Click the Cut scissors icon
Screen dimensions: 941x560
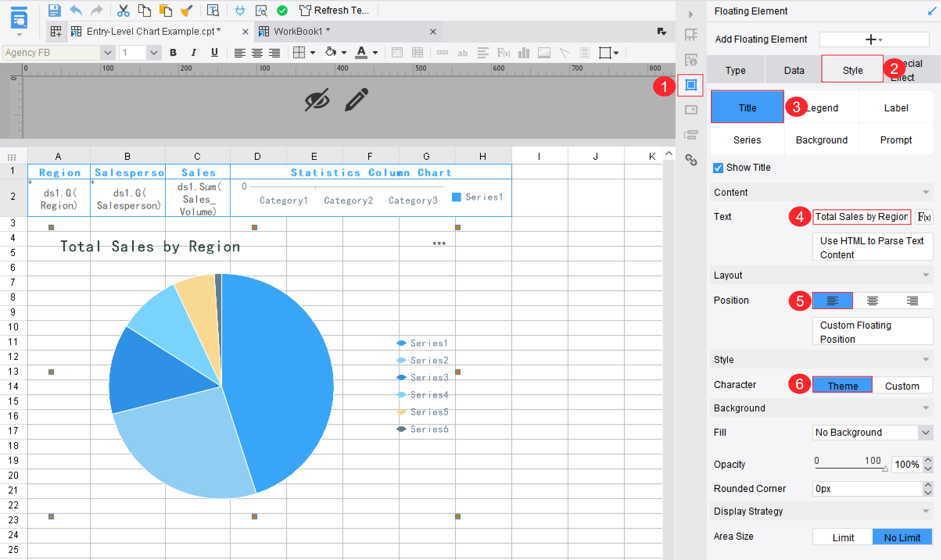(123, 11)
